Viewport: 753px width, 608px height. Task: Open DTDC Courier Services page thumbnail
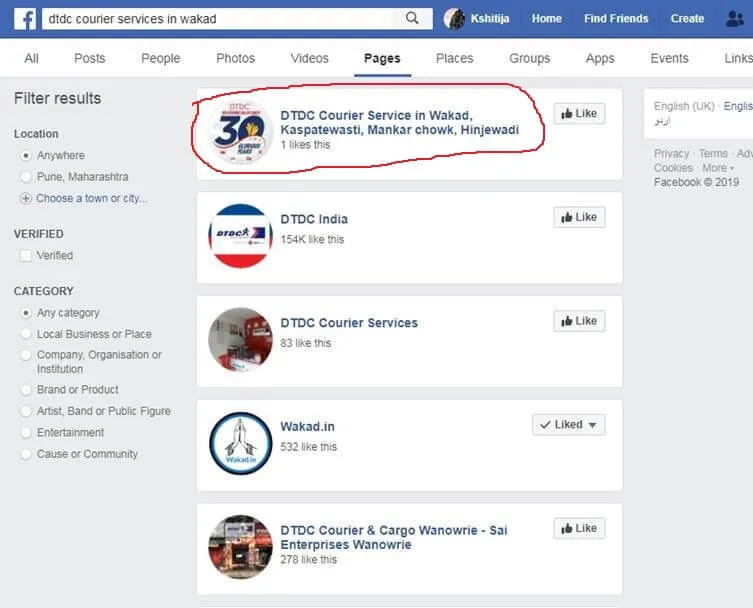tap(240, 340)
